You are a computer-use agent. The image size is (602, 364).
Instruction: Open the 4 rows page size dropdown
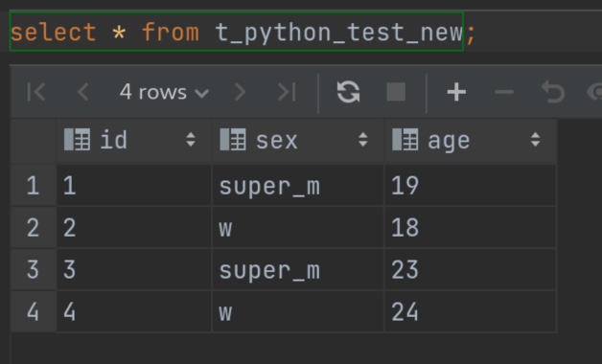[164, 92]
